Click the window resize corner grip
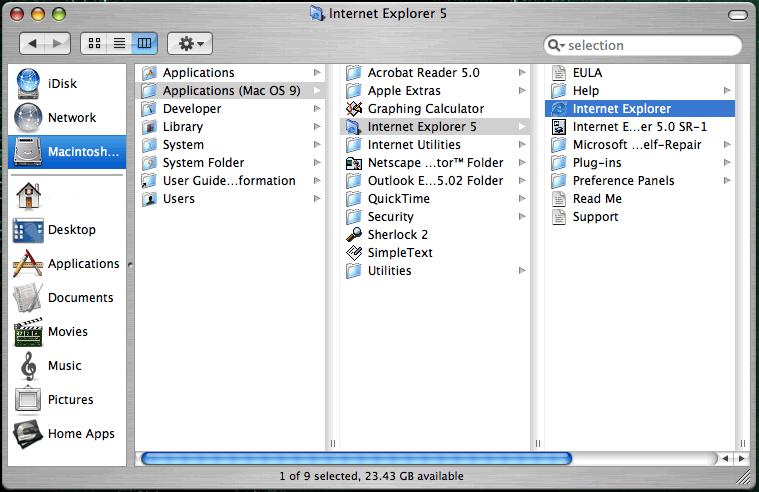 click(743, 477)
